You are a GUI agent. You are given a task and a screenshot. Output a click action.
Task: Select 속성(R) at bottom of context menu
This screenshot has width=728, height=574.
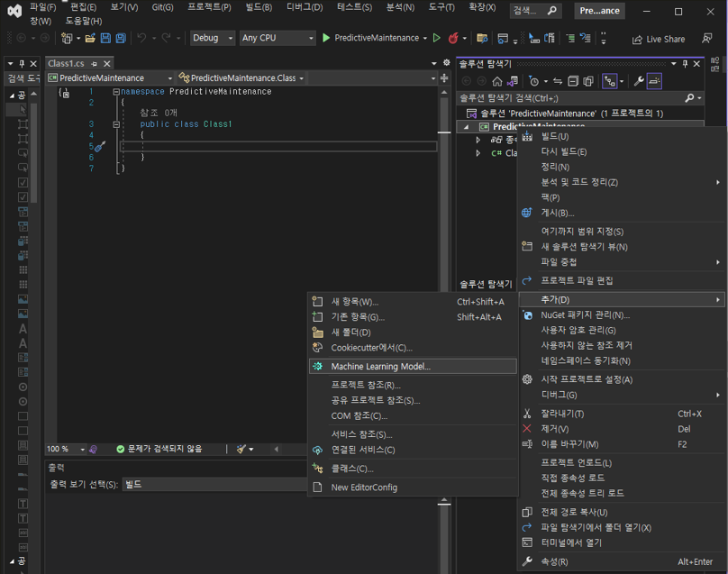point(623,562)
